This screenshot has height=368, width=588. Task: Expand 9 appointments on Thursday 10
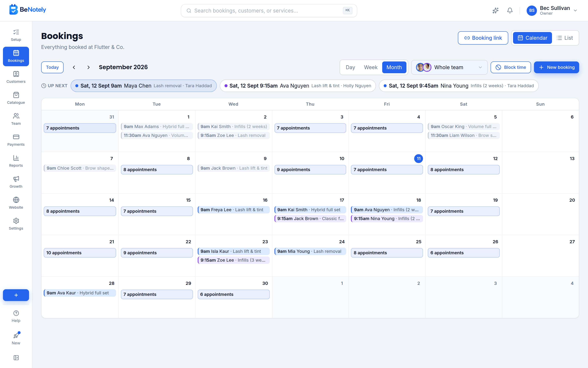[310, 170]
